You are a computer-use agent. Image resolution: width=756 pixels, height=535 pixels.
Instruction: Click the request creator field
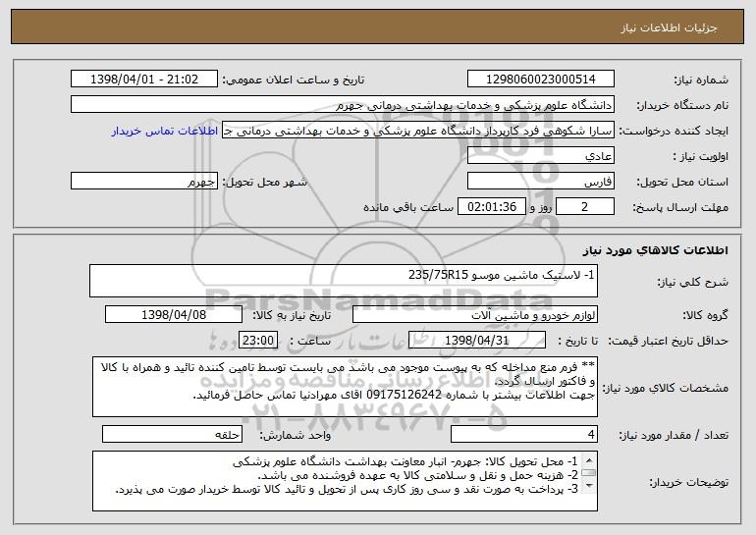point(418,131)
